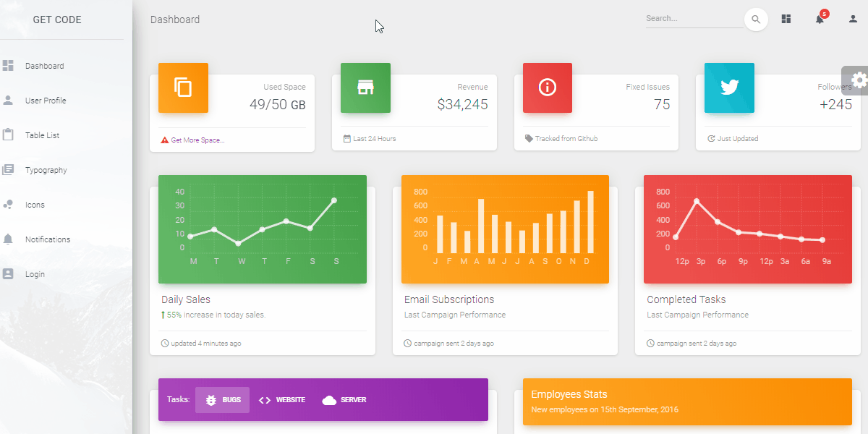The height and width of the screenshot is (434, 868).
Task: Open the settings gear panel
Action: (858, 80)
